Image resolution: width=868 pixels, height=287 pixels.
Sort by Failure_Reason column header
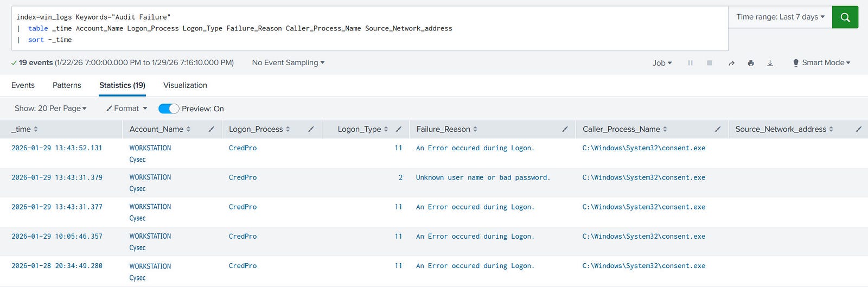coord(447,129)
